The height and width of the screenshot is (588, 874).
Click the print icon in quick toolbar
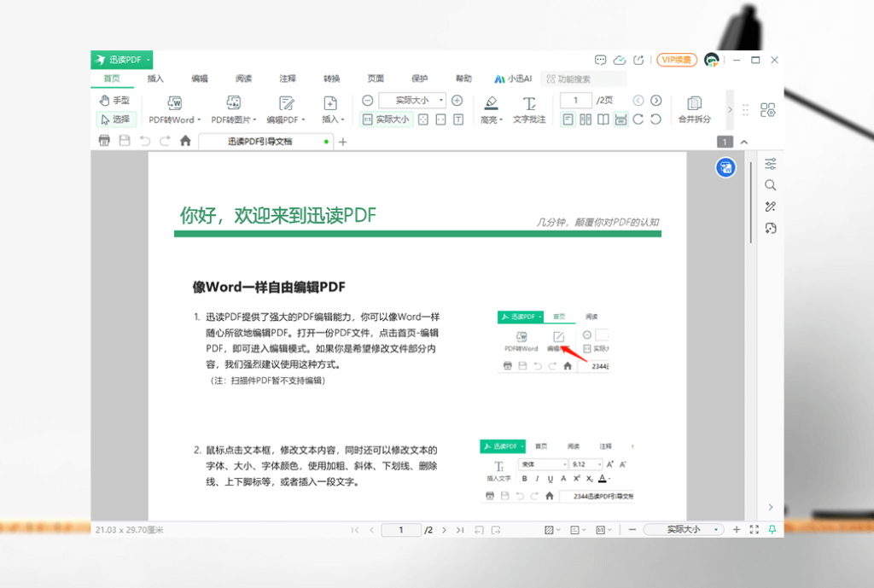point(104,141)
